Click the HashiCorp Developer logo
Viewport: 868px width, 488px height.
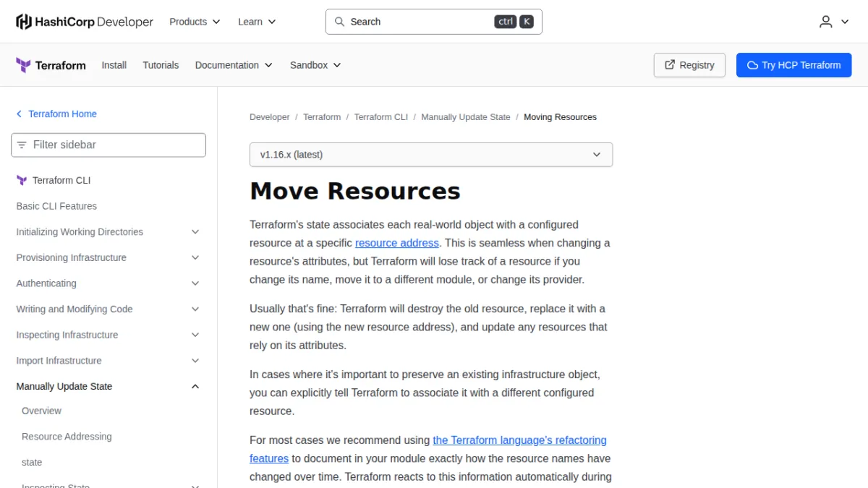(85, 22)
